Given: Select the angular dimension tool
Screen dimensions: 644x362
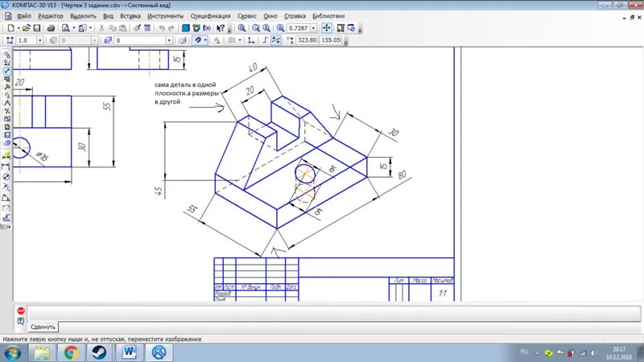Looking at the screenshot, I should 6,197.
